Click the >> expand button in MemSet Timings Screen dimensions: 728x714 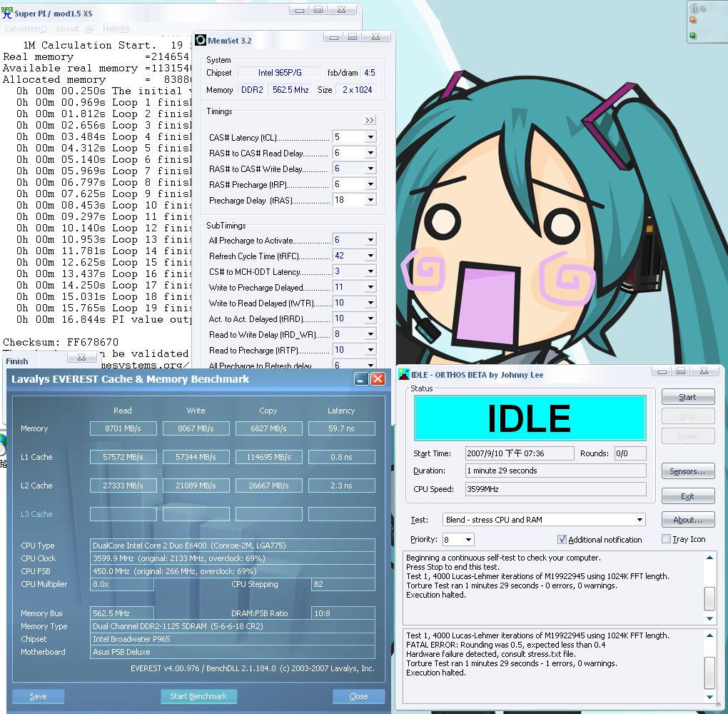[x=370, y=121]
